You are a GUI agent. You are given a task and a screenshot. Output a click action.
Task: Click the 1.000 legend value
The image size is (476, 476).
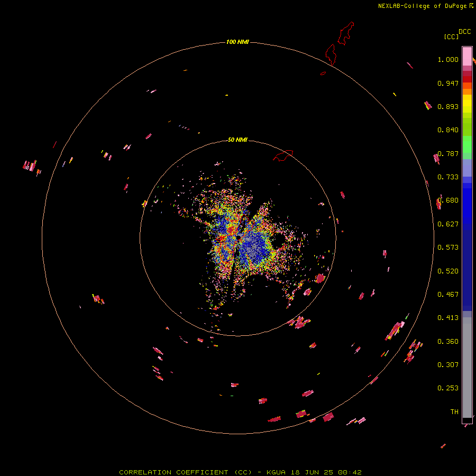(x=448, y=59)
